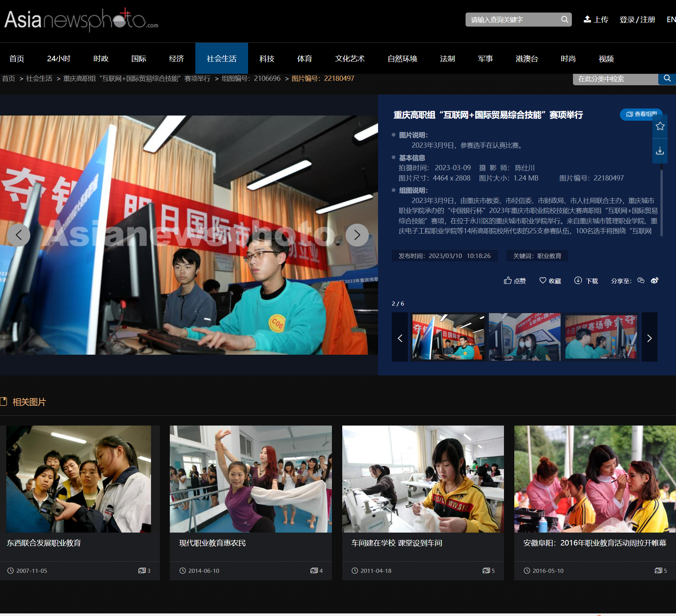The height and width of the screenshot is (616, 676).
Task: Show previous photo in main viewer
Action: coord(18,235)
